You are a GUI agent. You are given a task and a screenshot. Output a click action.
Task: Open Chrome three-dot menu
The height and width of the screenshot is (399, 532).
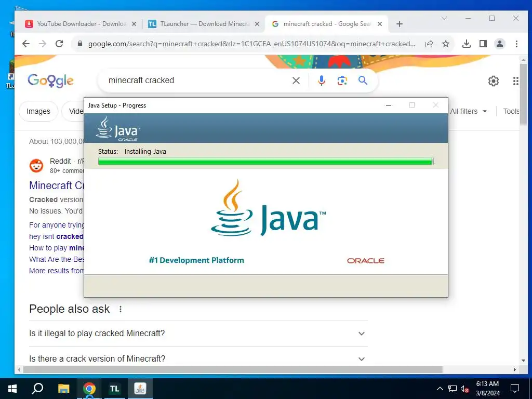516,44
